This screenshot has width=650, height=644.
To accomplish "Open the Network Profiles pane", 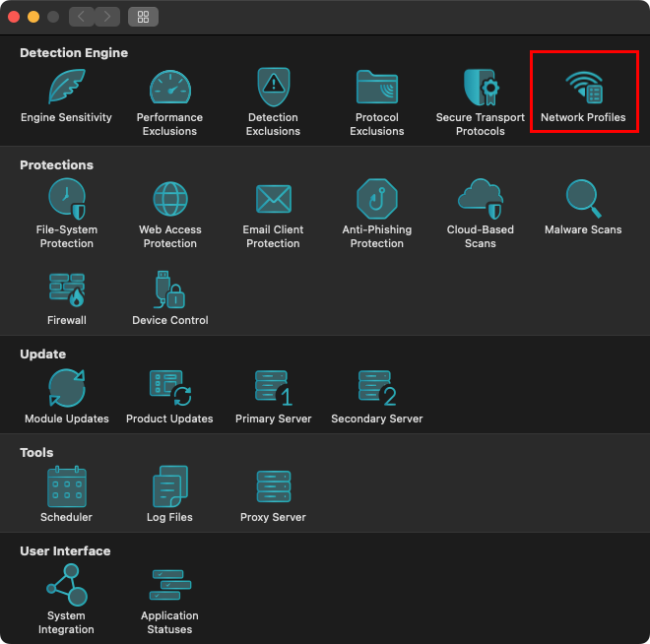I will click(x=583, y=91).
